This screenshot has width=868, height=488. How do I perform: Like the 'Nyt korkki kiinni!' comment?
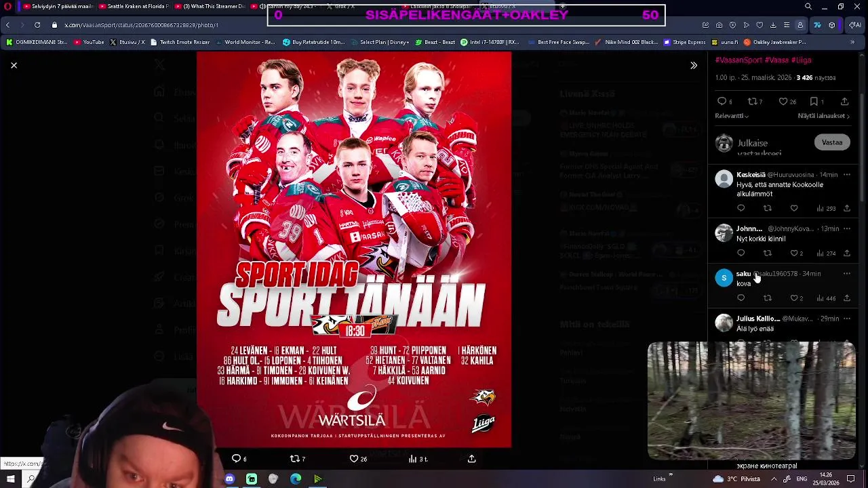796,253
